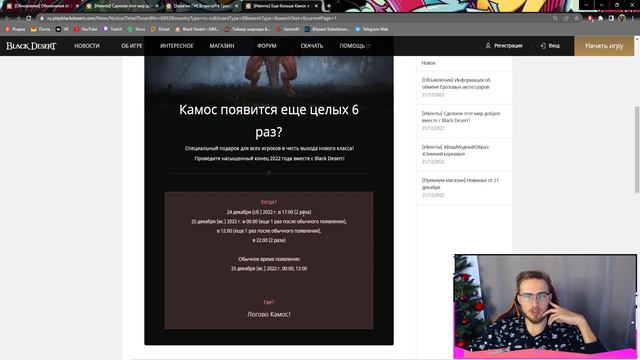The height and width of the screenshot is (360, 640).
Task: Click the share page icon in address bar
Action: click(566, 18)
